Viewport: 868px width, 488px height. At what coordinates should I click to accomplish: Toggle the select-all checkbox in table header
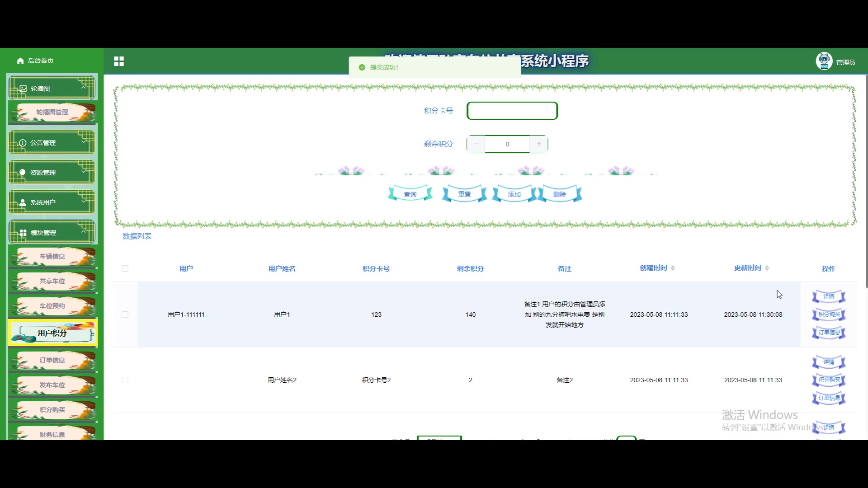125,268
